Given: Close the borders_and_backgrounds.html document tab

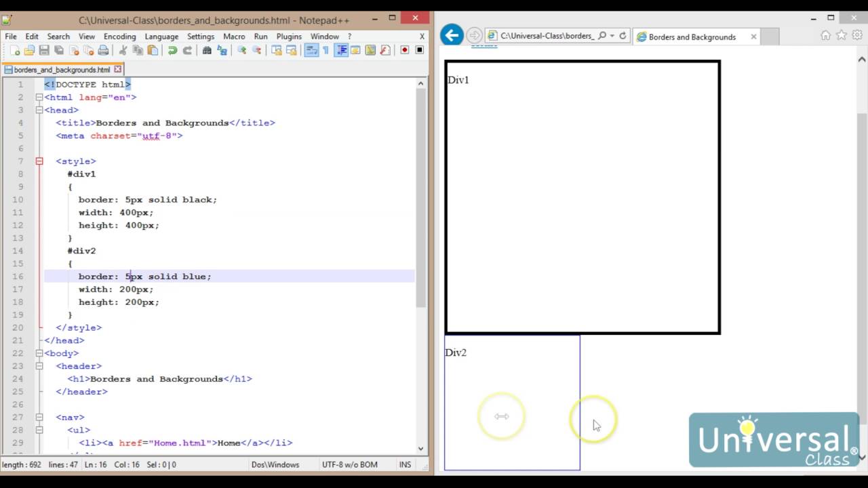Looking at the screenshot, I should 117,69.
